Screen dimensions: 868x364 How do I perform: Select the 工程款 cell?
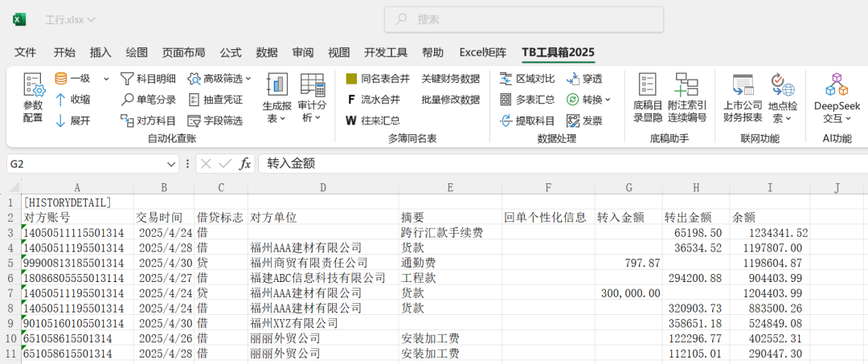point(450,278)
